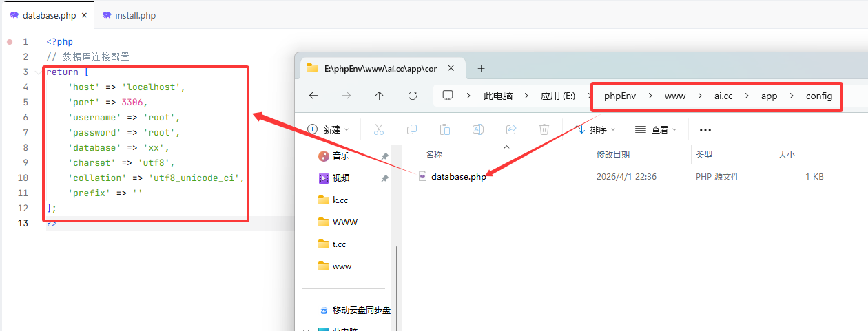Close the Explorer tab with the X
The height and width of the screenshot is (331, 868).
[x=451, y=68]
